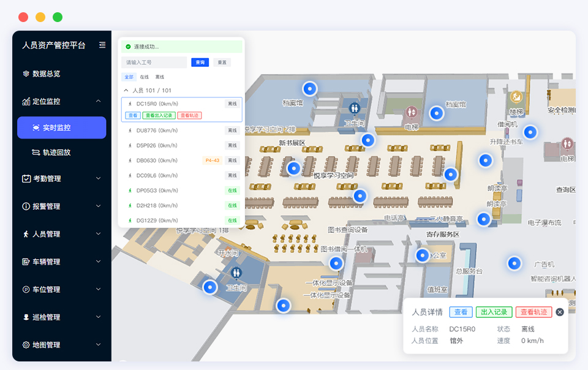Filter the list by 在线 status
Image resolution: width=588 pixels, height=370 pixels.
[x=145, y=77]
